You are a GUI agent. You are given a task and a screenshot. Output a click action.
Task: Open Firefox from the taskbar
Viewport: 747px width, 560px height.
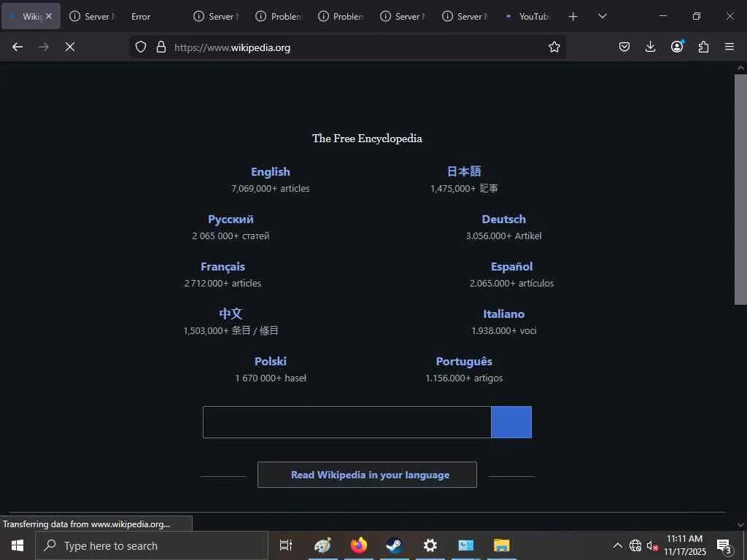[x=359, y=545]
